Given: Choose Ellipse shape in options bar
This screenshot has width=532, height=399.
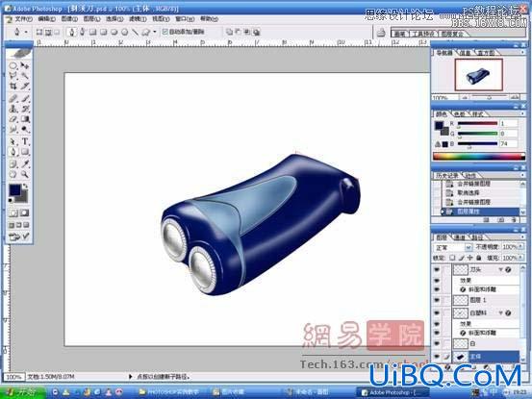Looking at the screenshot, I should coord(114,32).
